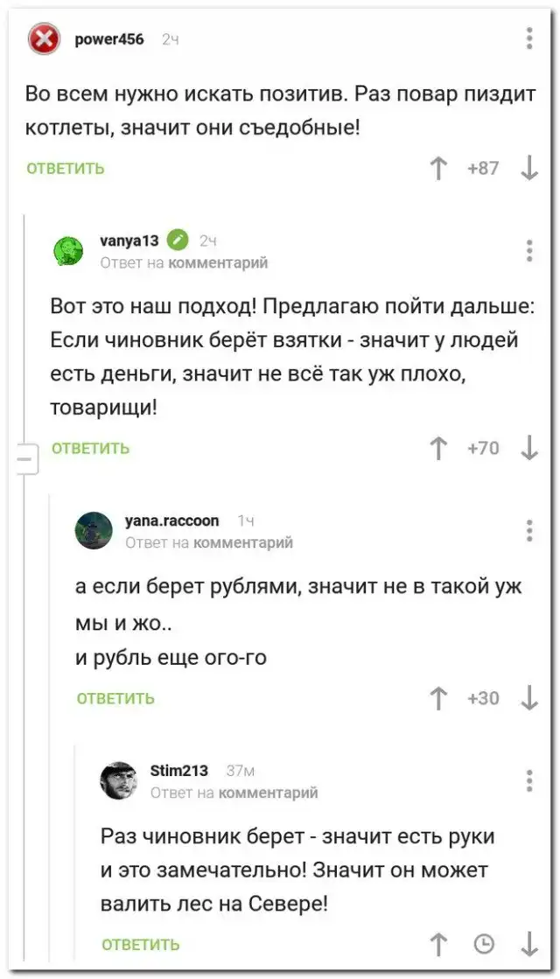This screenshot has height=979, width=560.
Task: Click the 'комментарий' link under Stim213
Action: [x=268, y=793]
